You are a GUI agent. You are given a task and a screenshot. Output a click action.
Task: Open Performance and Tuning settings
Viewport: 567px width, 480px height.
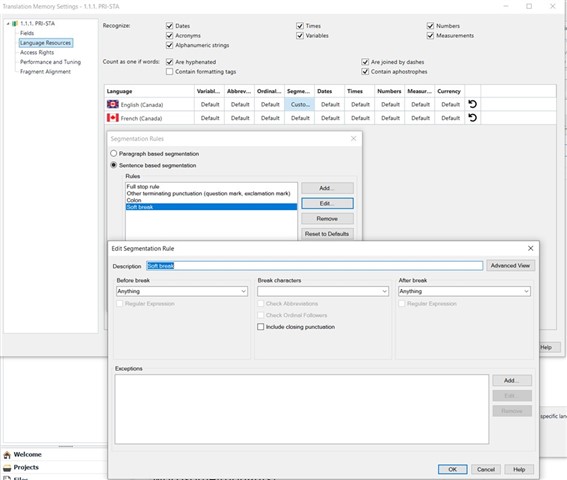pyautogui.click(x=50, y=62)
